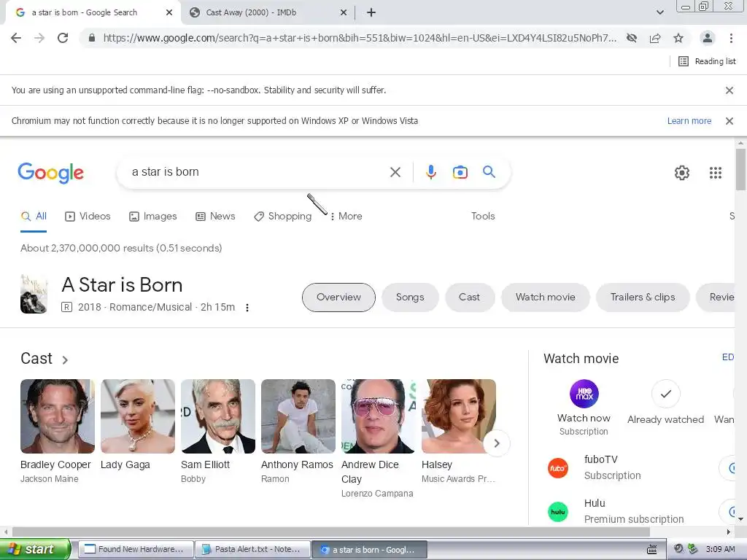Open the Learn more link
747x560 pixels.
tap(689, 121)
